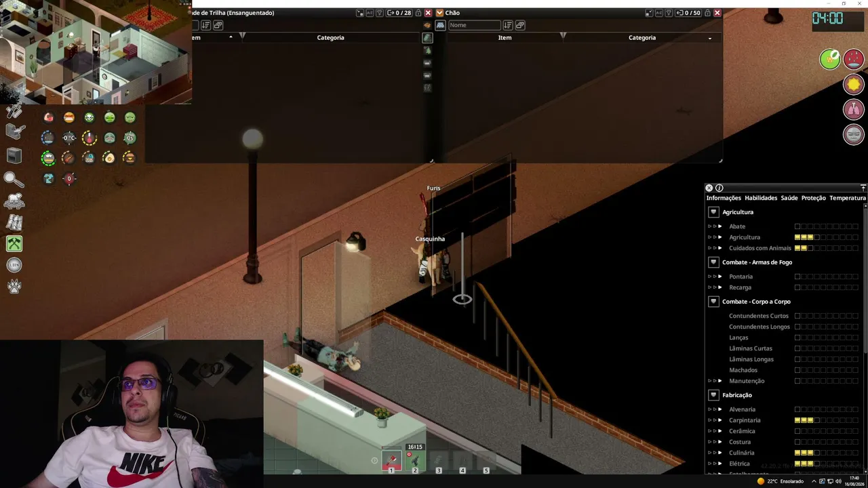868x488 pixels.
Task: Click the yellow sun moodle on right
Action: [853, 84]
